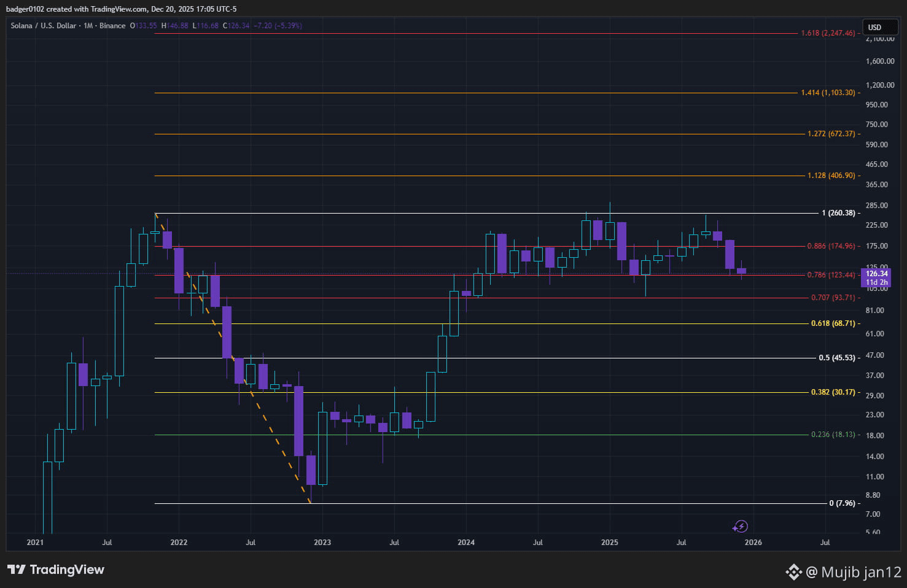Click 2024 on the time axis
907x588 pixels.
466,543
